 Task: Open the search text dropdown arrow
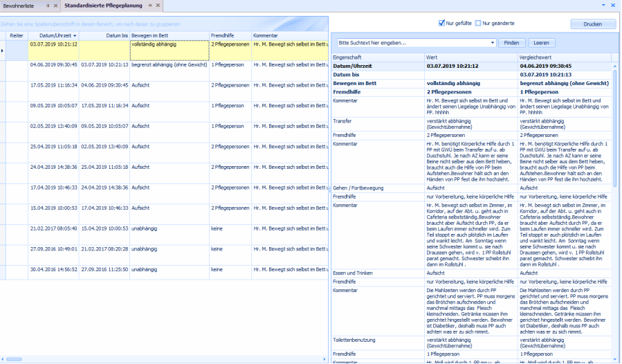coord(492,43)
